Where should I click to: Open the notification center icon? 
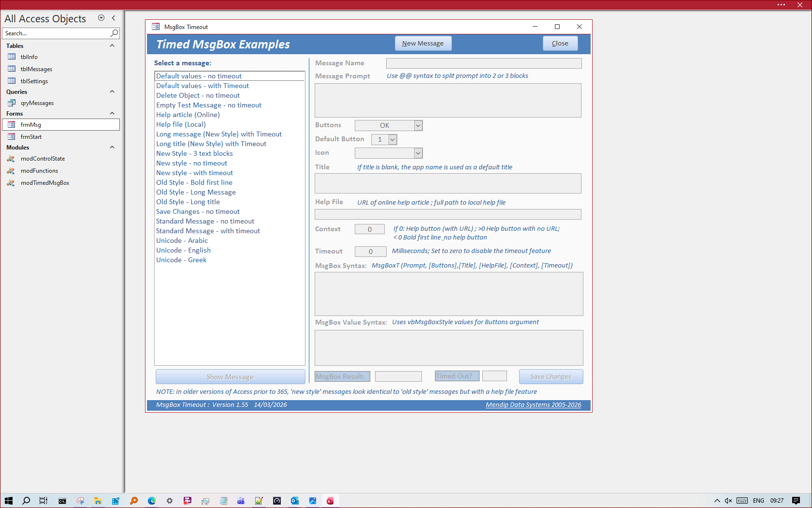(796, 501)
